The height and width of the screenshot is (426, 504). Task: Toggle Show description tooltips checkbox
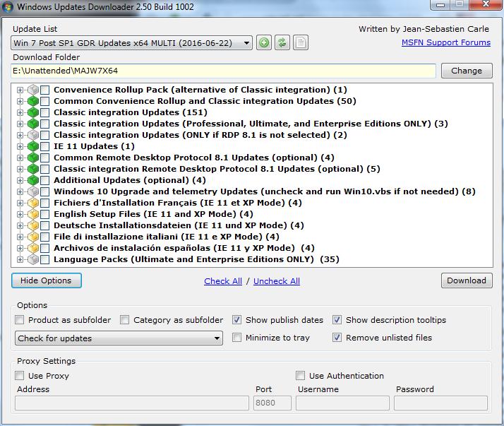337,320
